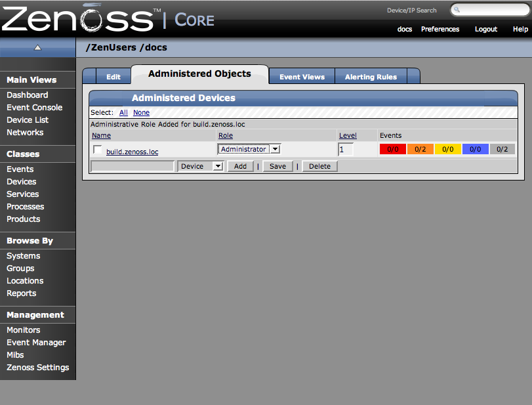Collapse the sidebar using the up-arrow icon
Viewport: 532px width, 405px height.
(x=37, y=47)
